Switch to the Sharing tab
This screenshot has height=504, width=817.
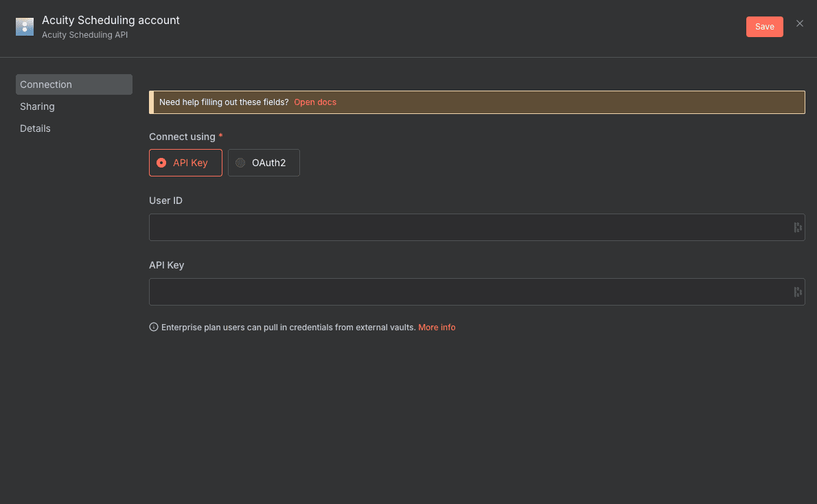(x=37, y=106)
